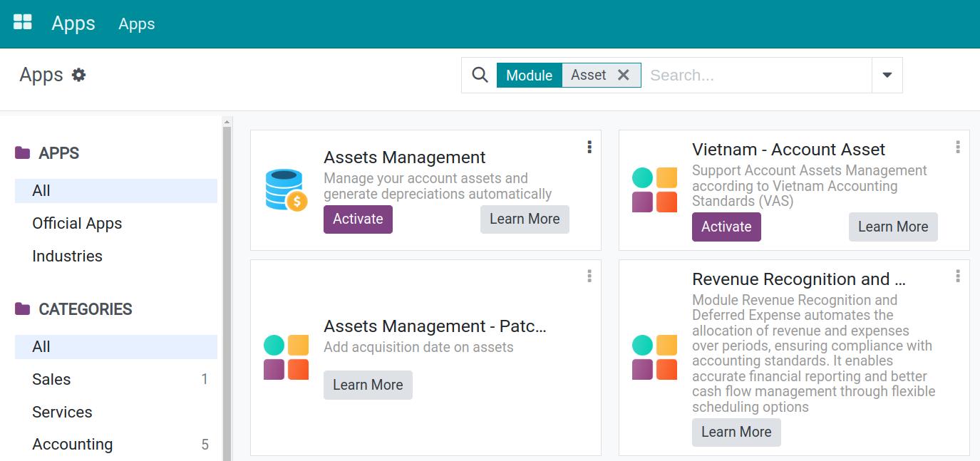Open kebab menu on Assets Management Patch card
This screenshot has height=461, width=980.
(x=589, y=276)
